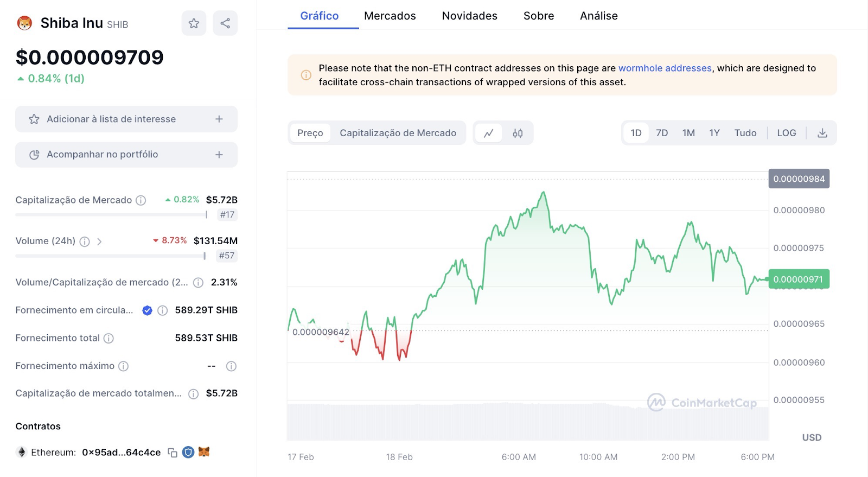Open info icon for Volume/Capitalização ratio
This screenshot has width=868, height=477.
point(199,283)
